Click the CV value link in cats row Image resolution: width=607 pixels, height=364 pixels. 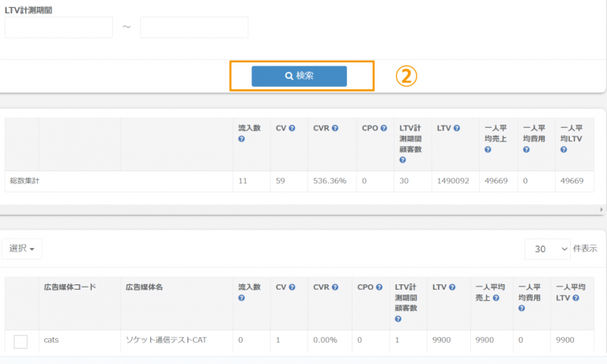pos(278,340)
